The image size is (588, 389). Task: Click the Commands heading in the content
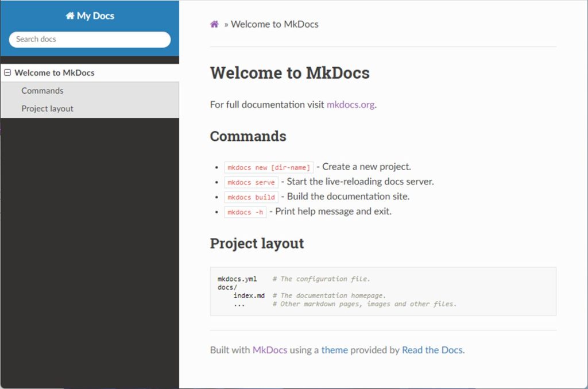[248, 136]
